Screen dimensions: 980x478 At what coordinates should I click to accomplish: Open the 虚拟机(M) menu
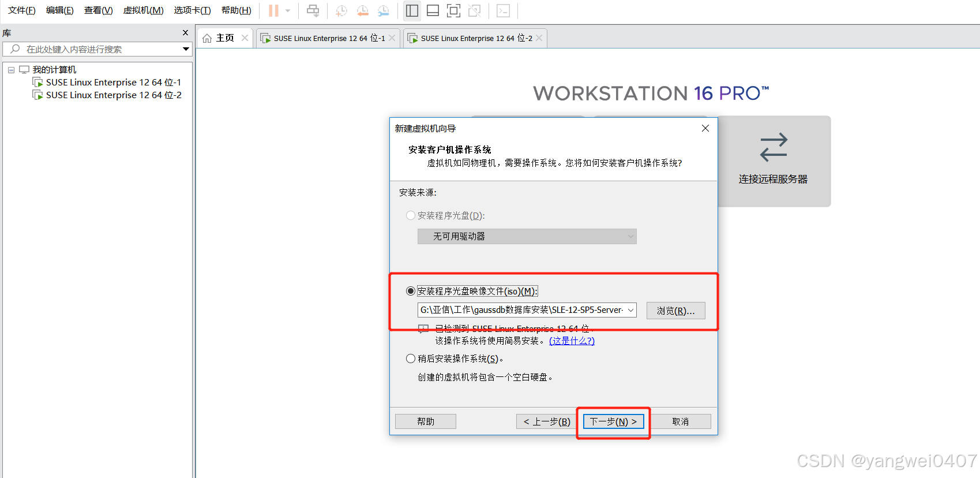click(x=144, y=10)
